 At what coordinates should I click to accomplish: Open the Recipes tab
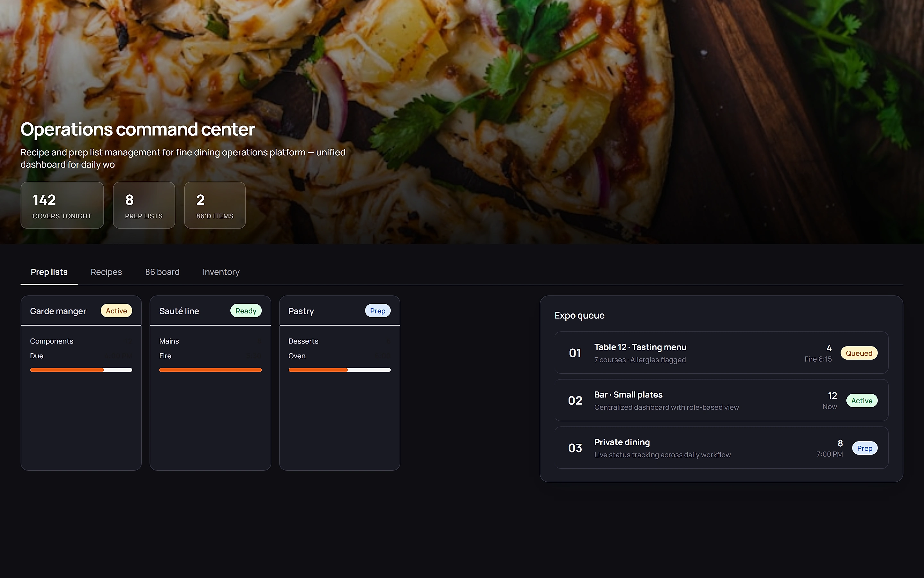(x=106, y=272)
